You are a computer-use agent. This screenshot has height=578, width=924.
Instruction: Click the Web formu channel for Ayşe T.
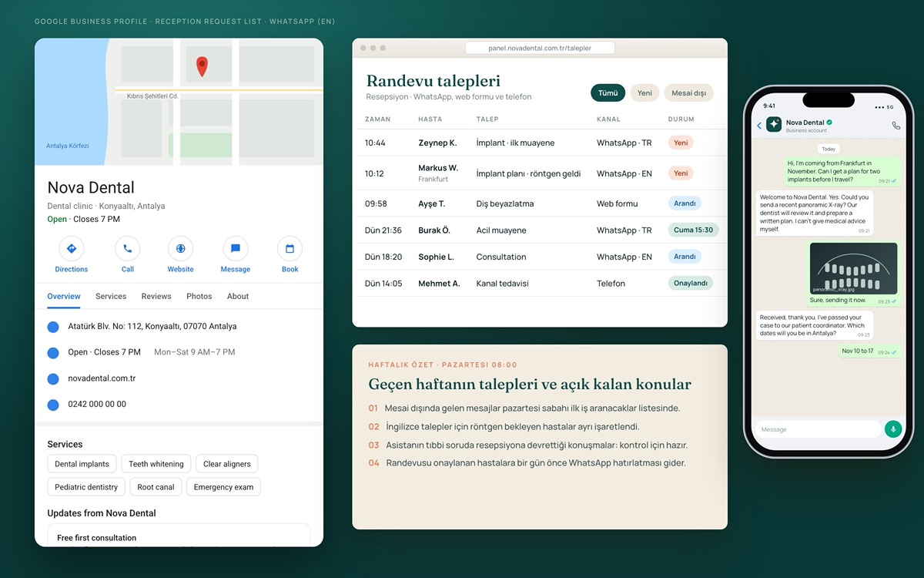(x=618, y=204)
